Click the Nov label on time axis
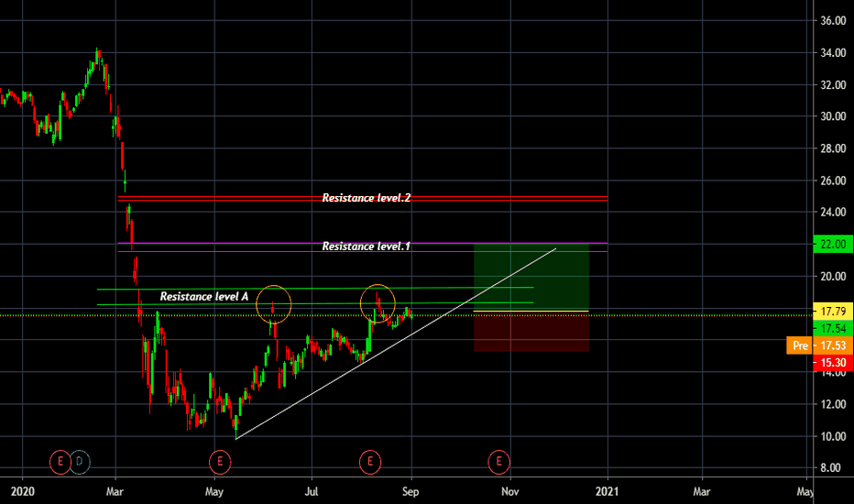 point(509,491)
